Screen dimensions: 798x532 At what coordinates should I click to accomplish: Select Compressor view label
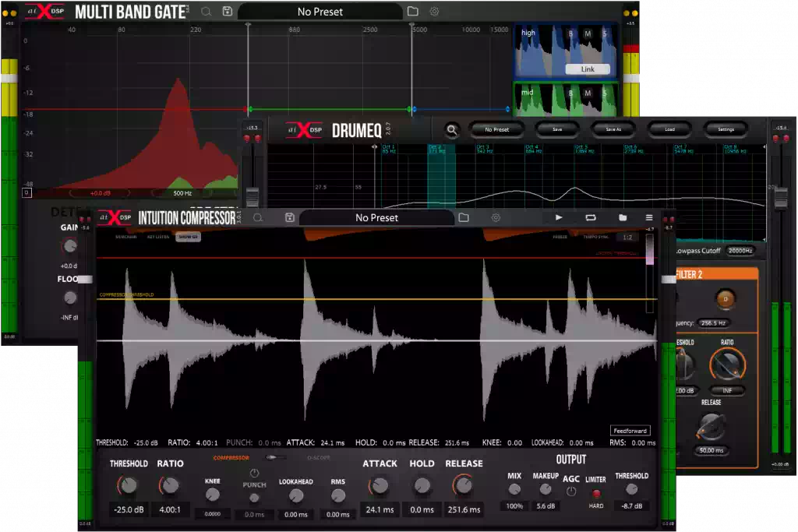(231, 458)
